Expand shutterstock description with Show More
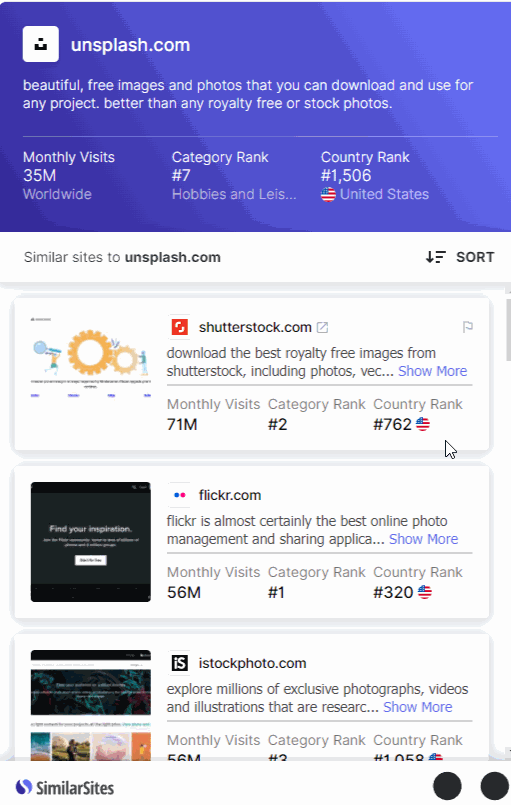 point(432,371)
